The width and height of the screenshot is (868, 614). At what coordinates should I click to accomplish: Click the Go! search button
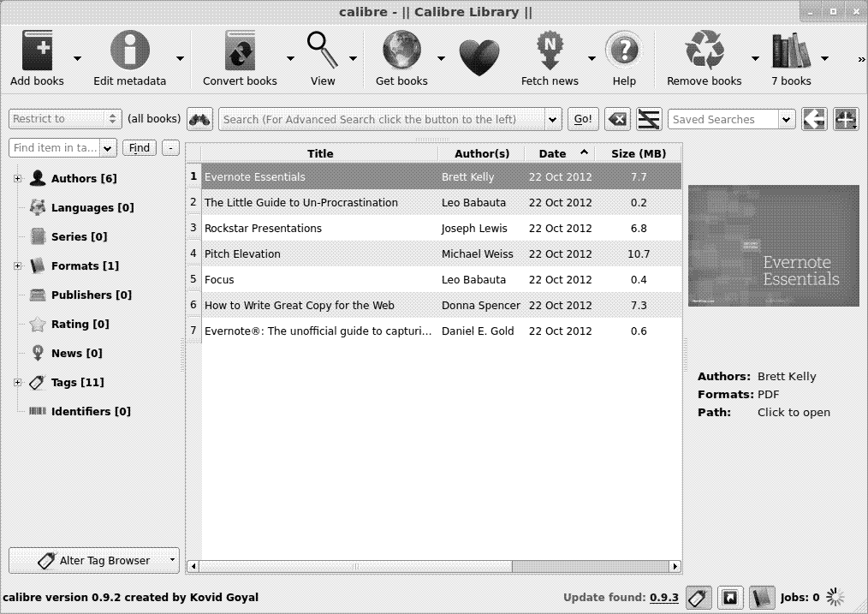tap(583, 119)
